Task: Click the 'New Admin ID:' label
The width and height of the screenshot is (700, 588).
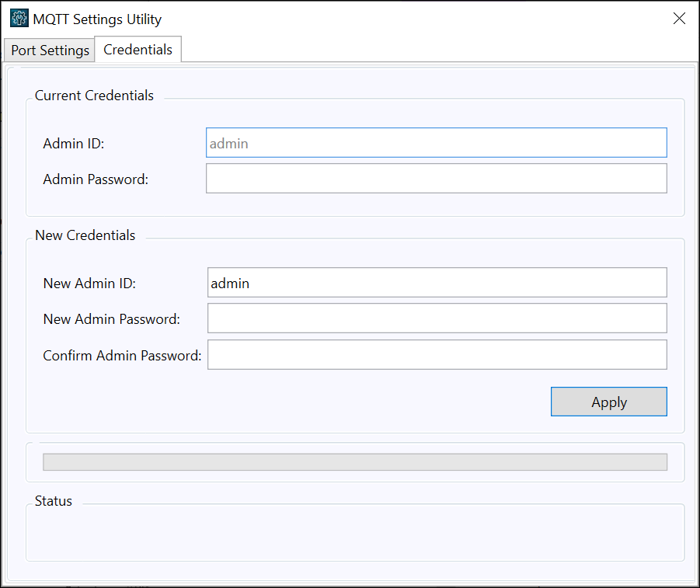Action: [x=89, y=284]
